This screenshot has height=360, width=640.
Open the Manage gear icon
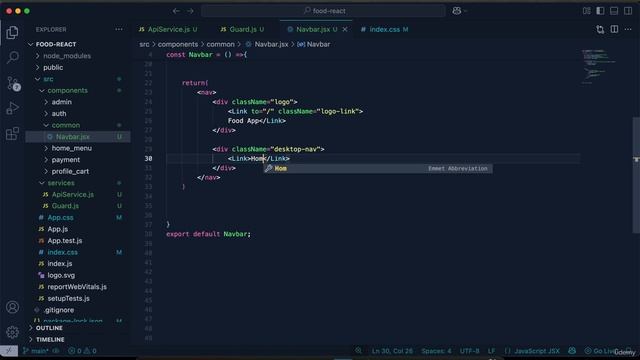coord(12,332)
